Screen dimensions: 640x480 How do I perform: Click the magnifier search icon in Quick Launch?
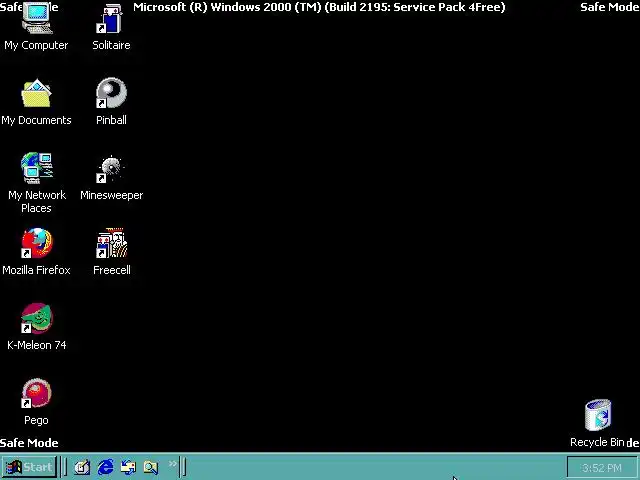pos(151,467)
